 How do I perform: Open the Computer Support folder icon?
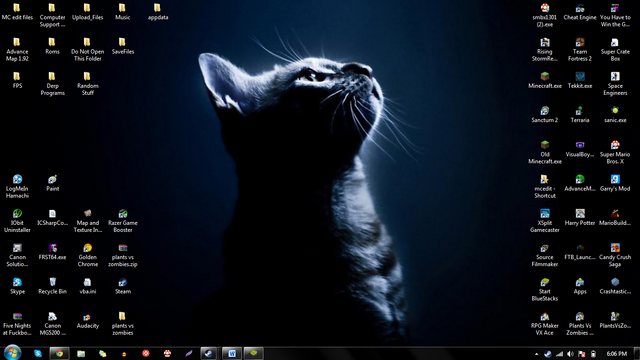tap(52, 15)
